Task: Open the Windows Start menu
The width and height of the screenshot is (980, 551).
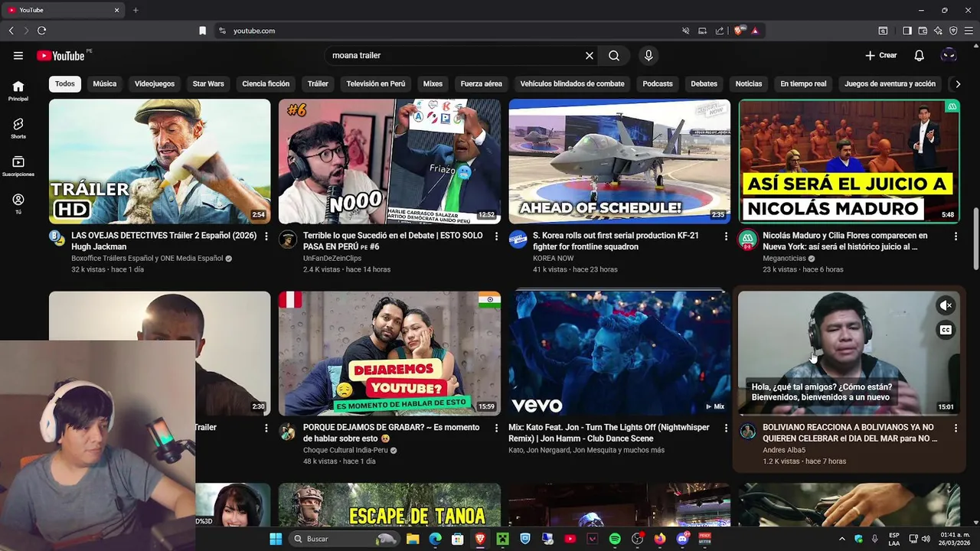Action: click(x=276, y=539)
